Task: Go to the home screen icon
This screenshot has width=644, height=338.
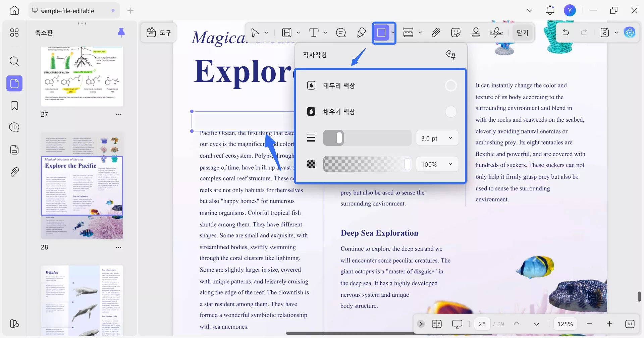Action: pyautogui.click(x=14, y=11)
